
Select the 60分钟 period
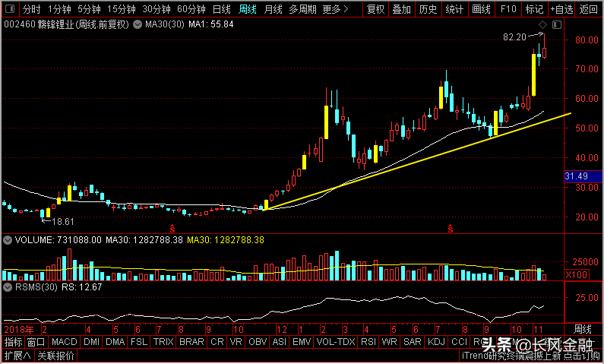191,9
